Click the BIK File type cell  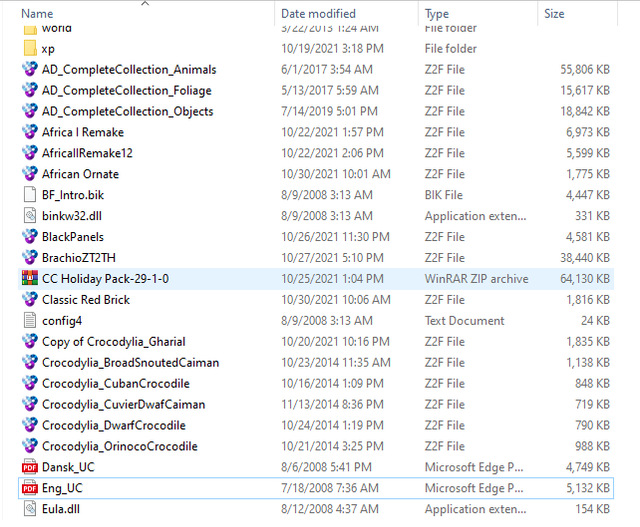tap(444, 195)
